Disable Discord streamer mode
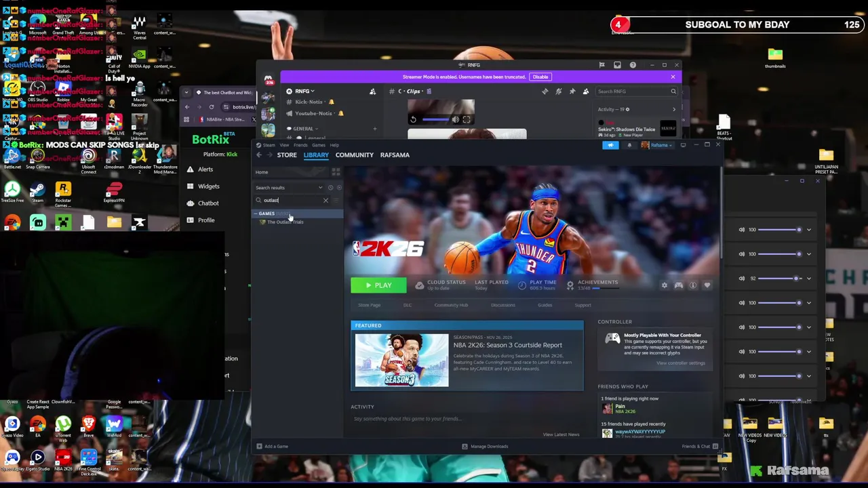Screen dimensions: 868x488 pos(540,77)
